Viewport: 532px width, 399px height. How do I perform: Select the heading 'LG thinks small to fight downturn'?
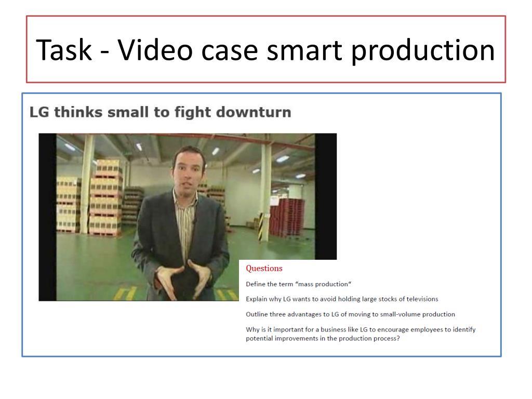[160, 112]
